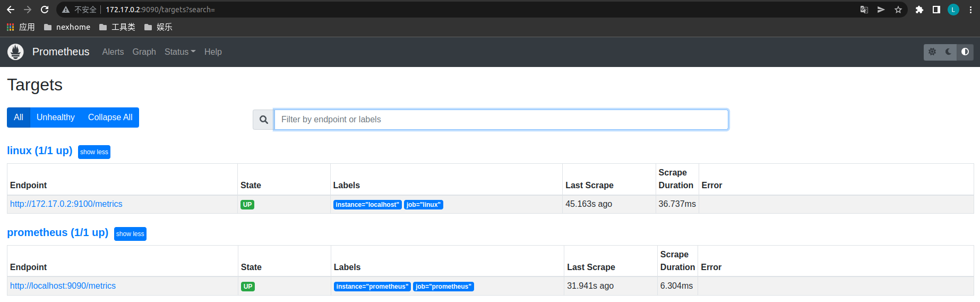Open the localhost:9090/metrics endpoint link
Viewport: 980px width, 302px height.
pyautogui.click(x=63, y=286)
